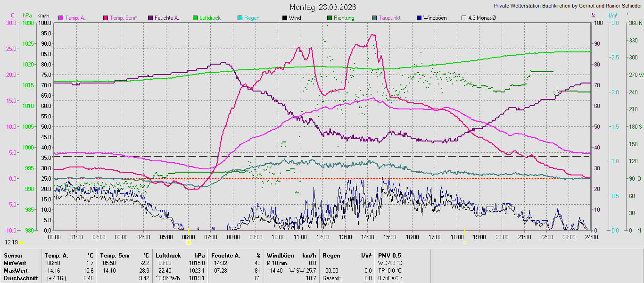644x283 pixels.
Task: Click the dark green Richtung legend square
Action: point(330,18)
